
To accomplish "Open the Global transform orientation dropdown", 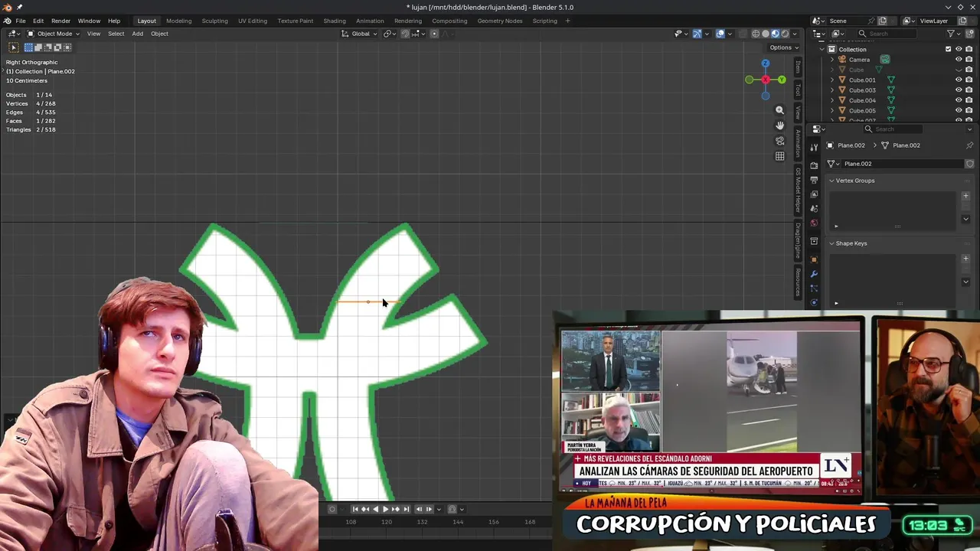I will pyautogui.click(x=360, y=34).
